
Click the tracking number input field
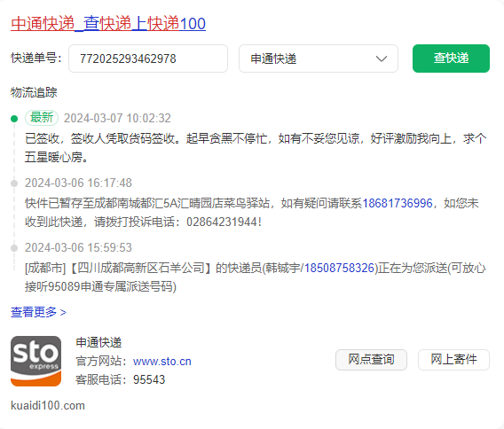click(x=148, y=58)
